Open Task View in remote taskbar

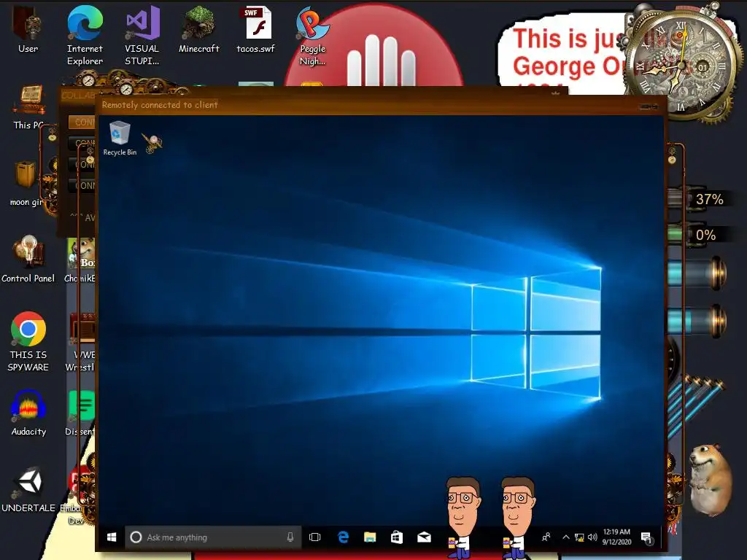click(315, 537)
